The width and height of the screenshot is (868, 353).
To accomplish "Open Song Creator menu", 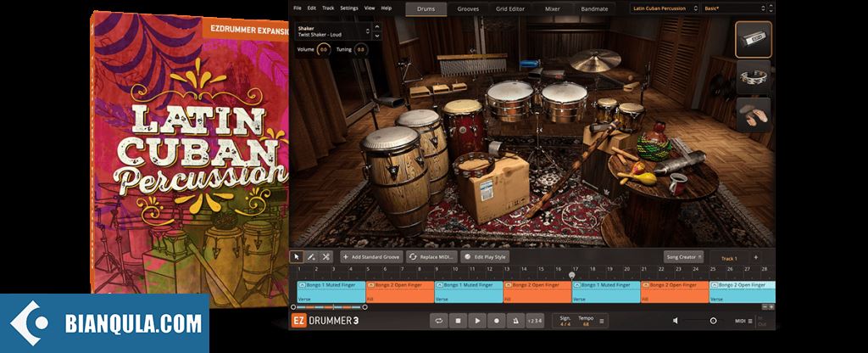I will tap(683, 257).
